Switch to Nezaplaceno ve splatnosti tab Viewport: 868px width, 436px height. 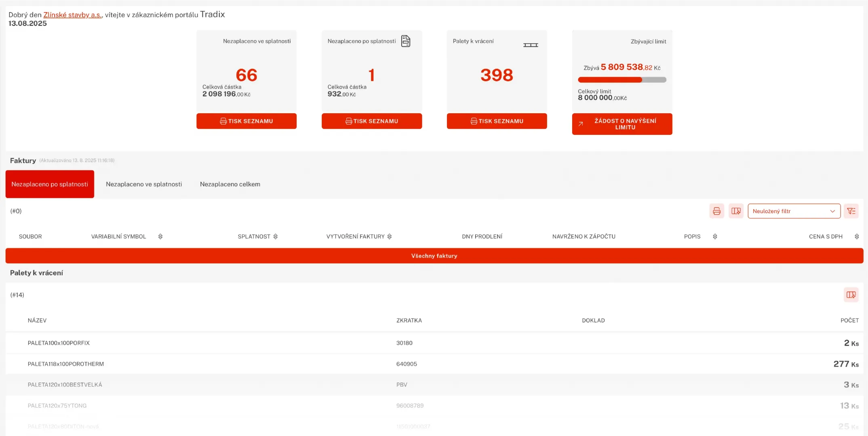point(144,184)
